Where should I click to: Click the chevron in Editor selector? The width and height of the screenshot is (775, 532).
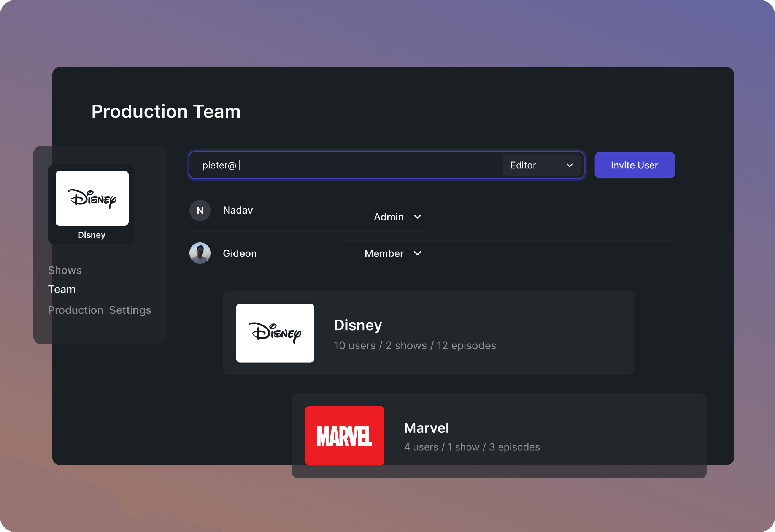coord(570,165)
